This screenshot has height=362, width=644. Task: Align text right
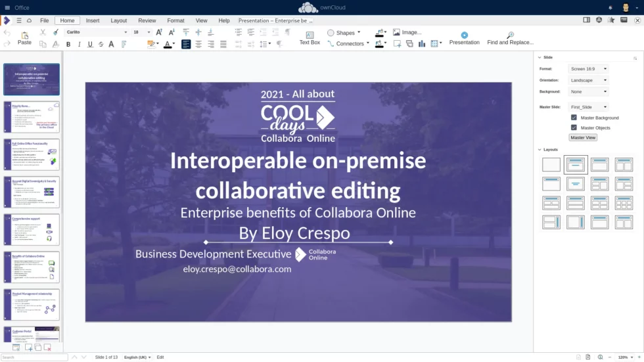[211, 44]
